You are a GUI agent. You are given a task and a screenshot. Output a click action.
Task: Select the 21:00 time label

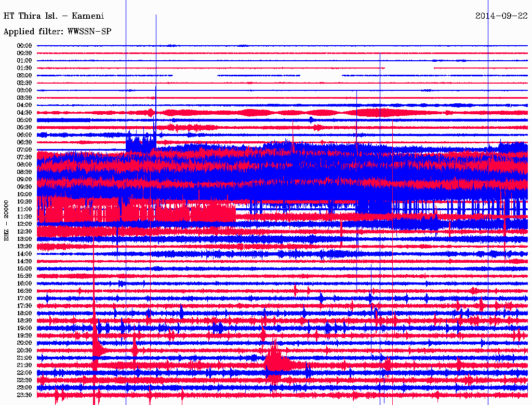click(x=24, y=358)
